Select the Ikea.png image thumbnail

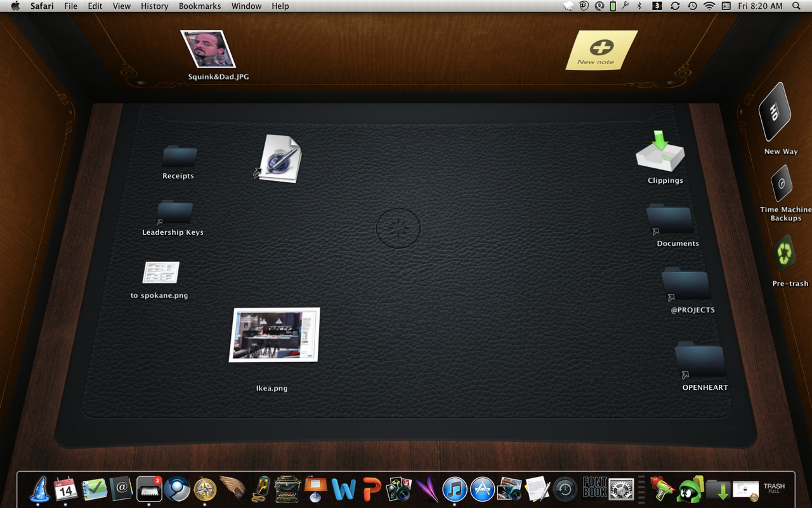tap(275, 335)
